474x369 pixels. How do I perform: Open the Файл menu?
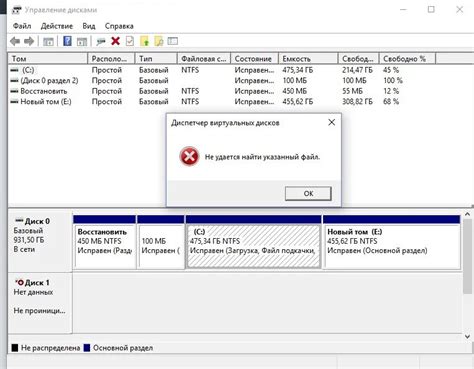point(22,26)
